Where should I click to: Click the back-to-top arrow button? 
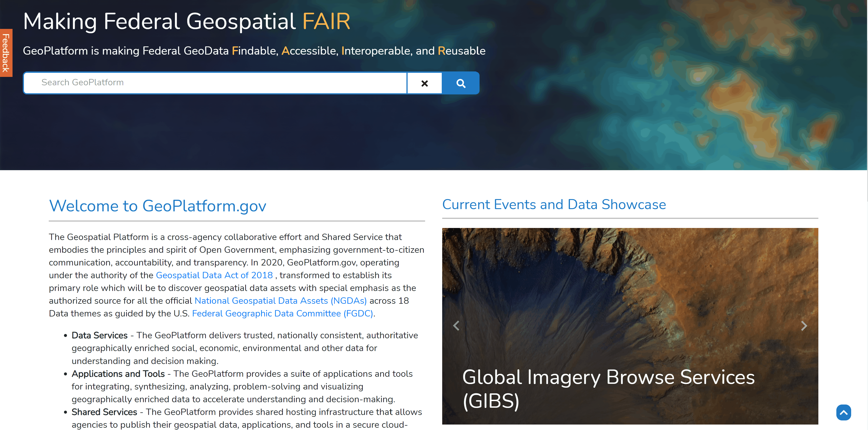point(843,412)
